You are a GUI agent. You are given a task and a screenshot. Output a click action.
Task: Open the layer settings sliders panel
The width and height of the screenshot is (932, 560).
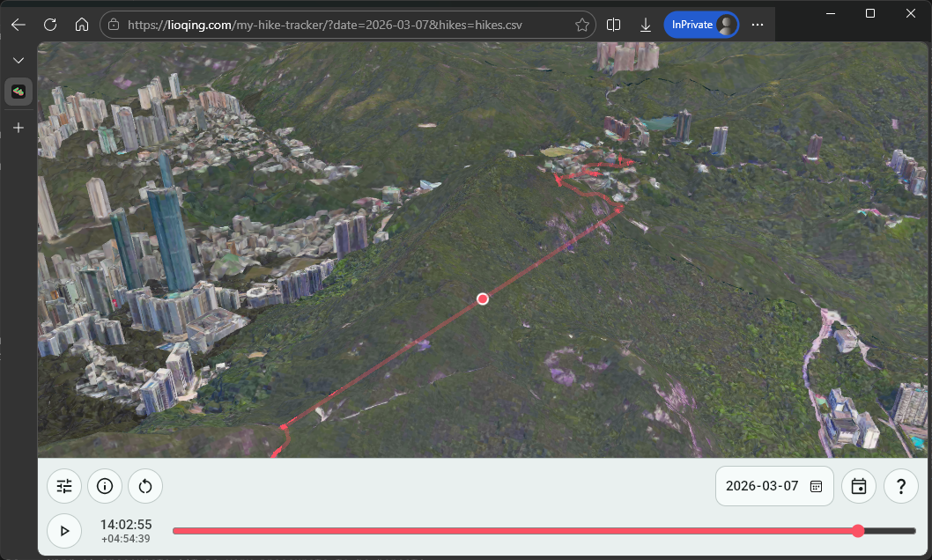point(63,486)
